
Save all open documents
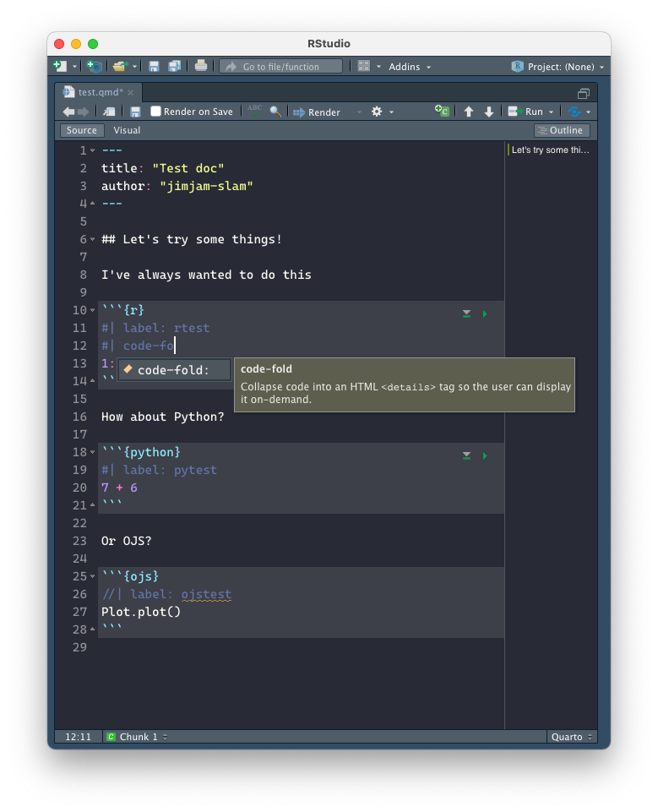point(172,66)
